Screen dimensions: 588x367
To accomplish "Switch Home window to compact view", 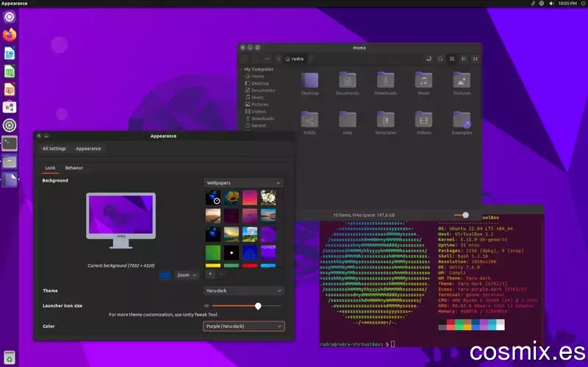I will 476,59.
